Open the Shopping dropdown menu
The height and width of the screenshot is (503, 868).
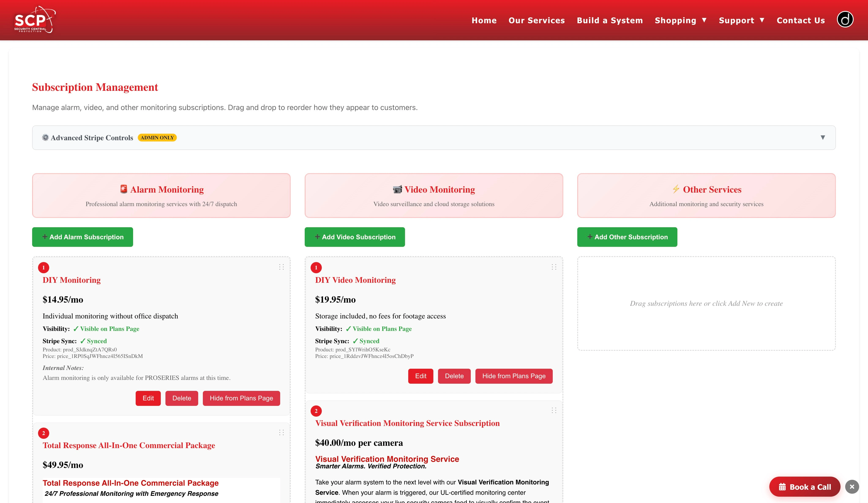(x=681, y=20)
